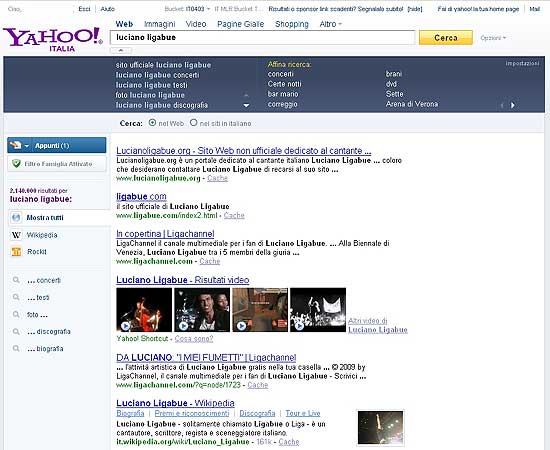Play the third video thumbnail
This screenshot has width=550, height=450.
click(x=260, y=310)
